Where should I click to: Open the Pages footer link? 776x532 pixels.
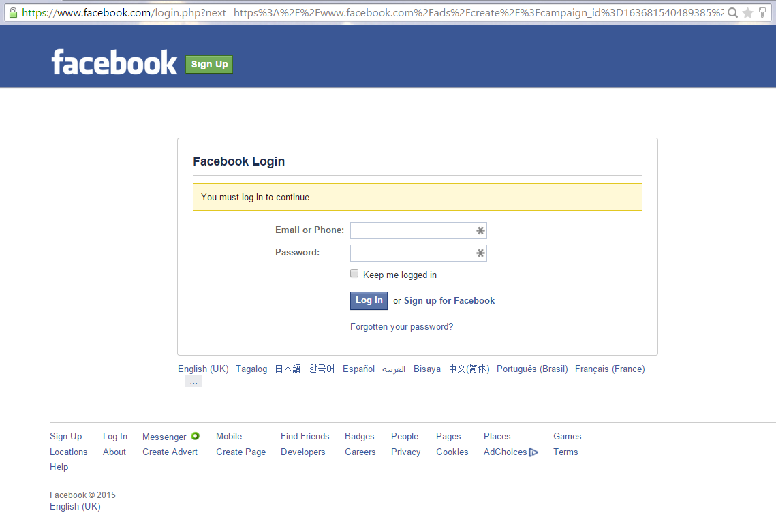[x=448, y=437]
